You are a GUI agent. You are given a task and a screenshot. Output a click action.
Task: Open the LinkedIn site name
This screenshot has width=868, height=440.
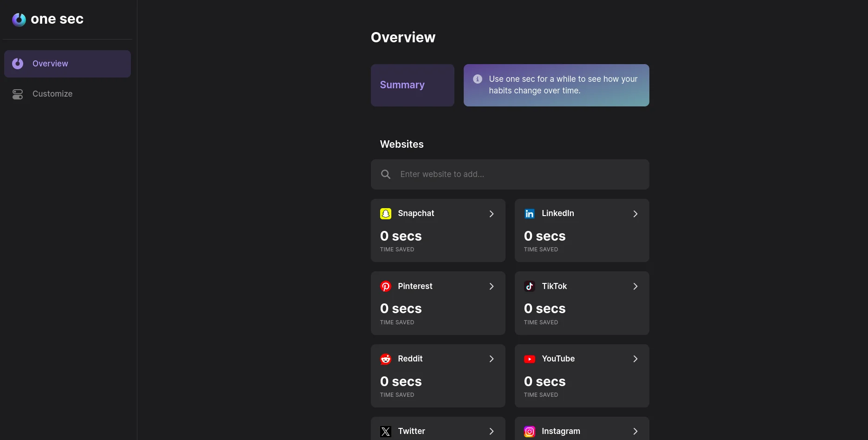pyautogui.click(x=558, y=213)
